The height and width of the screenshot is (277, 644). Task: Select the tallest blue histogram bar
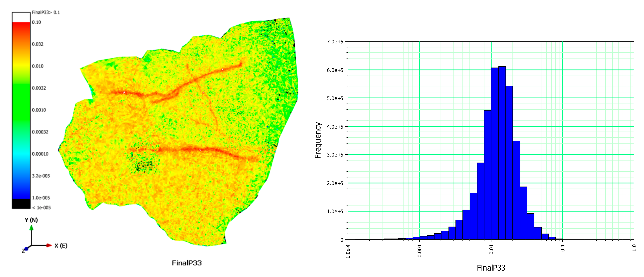502,153
